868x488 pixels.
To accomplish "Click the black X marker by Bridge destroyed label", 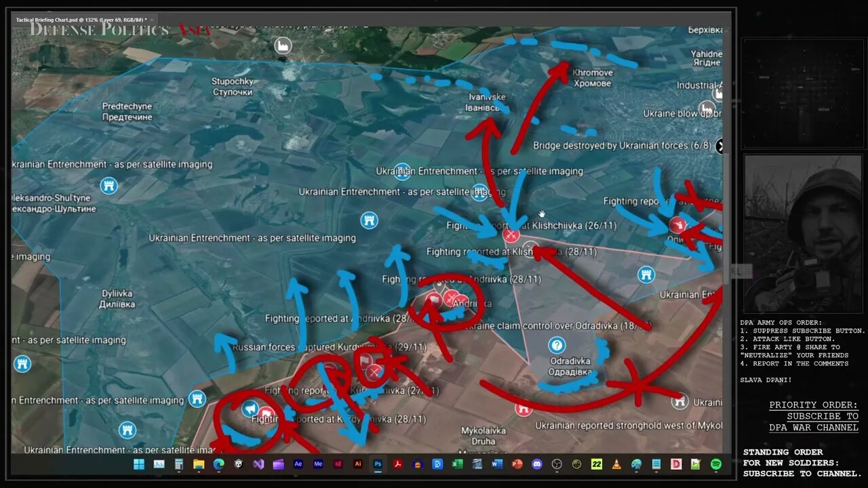I will coord(719,146).
